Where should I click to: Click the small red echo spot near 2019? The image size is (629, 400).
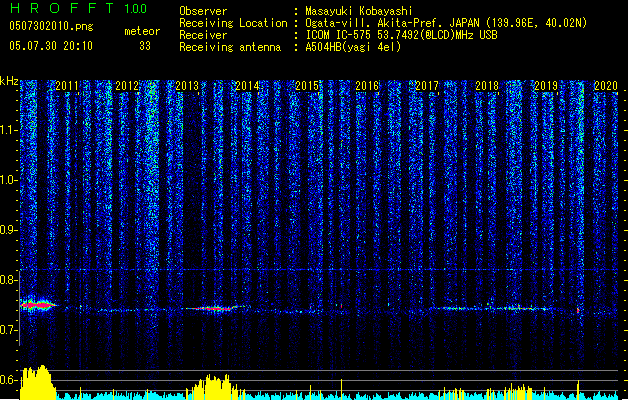coord(578,310)
